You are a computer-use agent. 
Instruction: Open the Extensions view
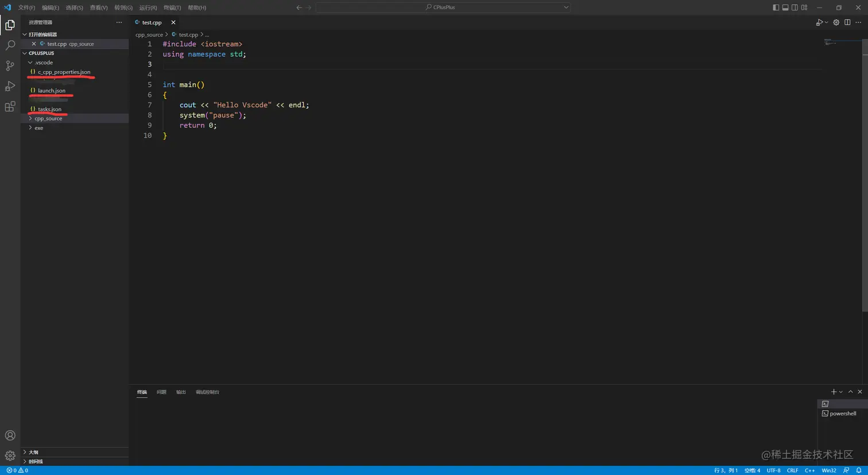coord(10,107)
